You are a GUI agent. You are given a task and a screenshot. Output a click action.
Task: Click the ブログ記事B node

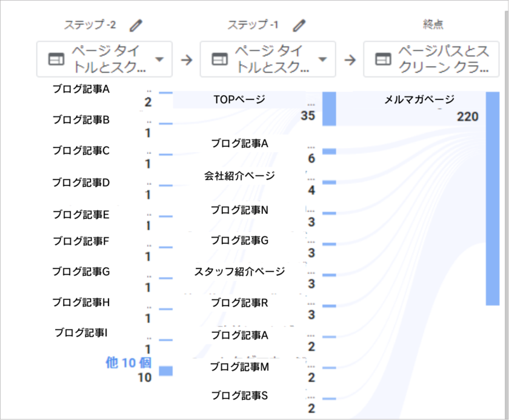[x=81, y=120]
